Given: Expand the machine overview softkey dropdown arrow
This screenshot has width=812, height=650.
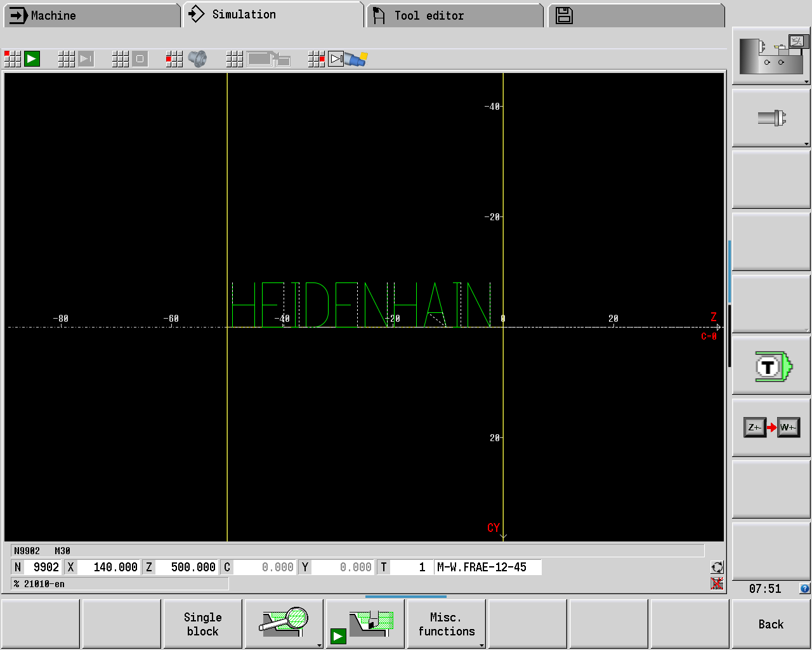Looking at the screenshot, I should coord(806,81).
